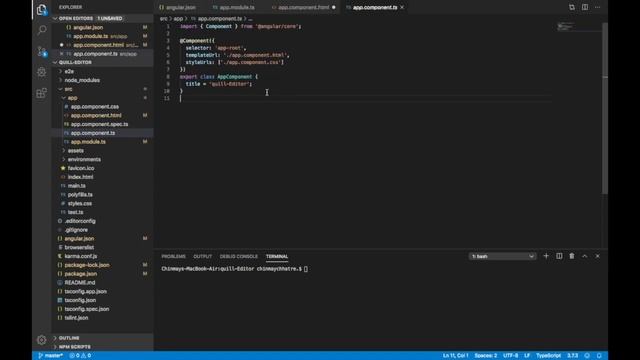640x360 pixels.
Task: Click Ln 11, Col 1 in status bar
Action: [x=456, y=356]
